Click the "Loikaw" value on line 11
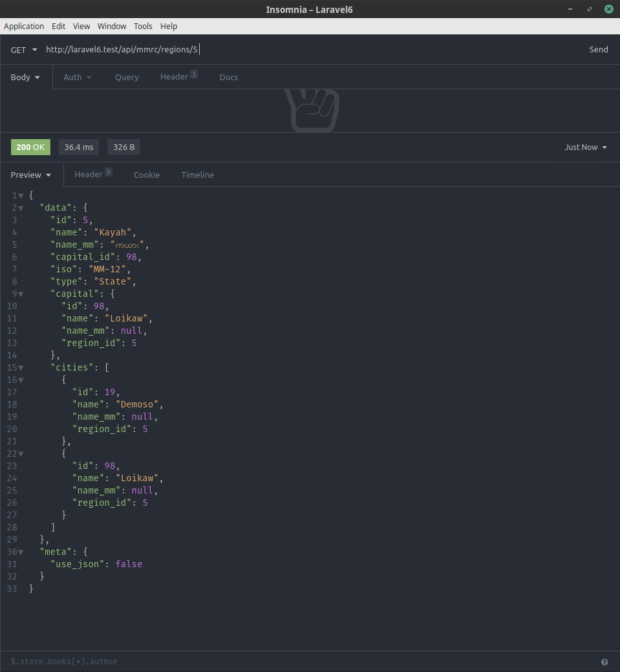 (127, 318)
